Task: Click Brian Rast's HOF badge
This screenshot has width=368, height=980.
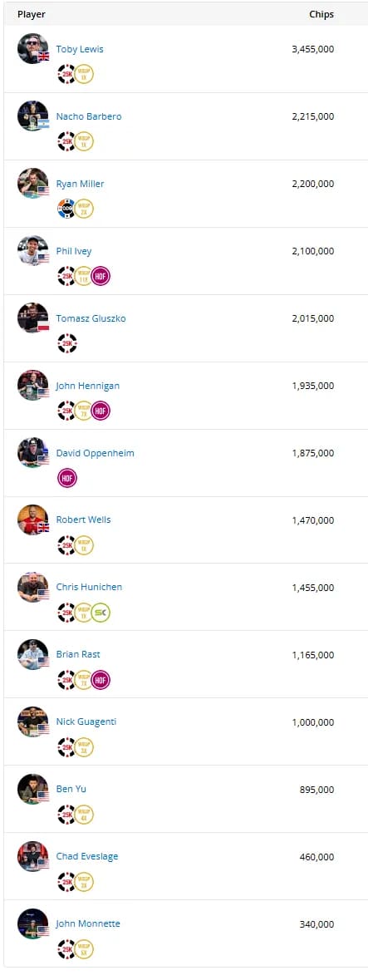Action: click(x=101, y=680)
